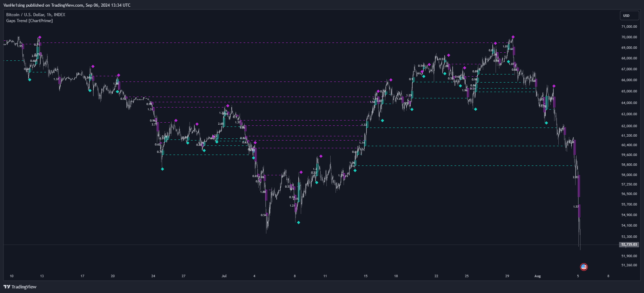Click the 2.83 gap value label
The width and height of the screenshot is (644, 293).
576,177
